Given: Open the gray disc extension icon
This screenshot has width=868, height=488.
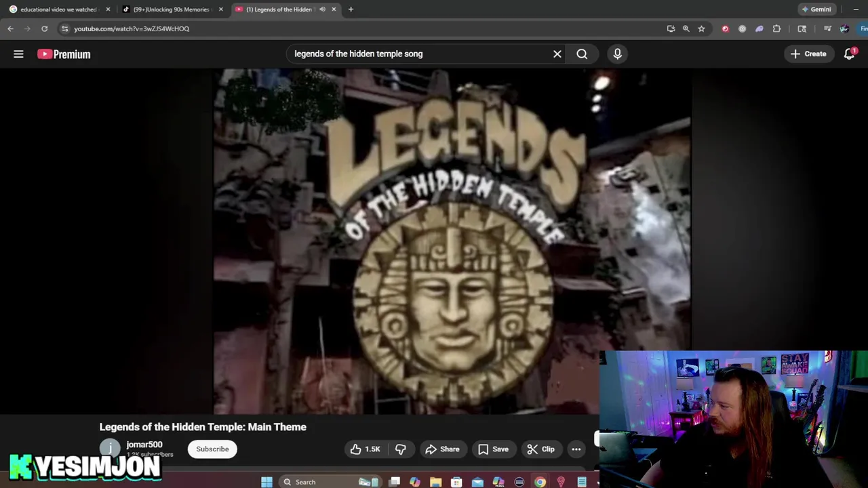Looking at the screenshot, I should (742, 28).
